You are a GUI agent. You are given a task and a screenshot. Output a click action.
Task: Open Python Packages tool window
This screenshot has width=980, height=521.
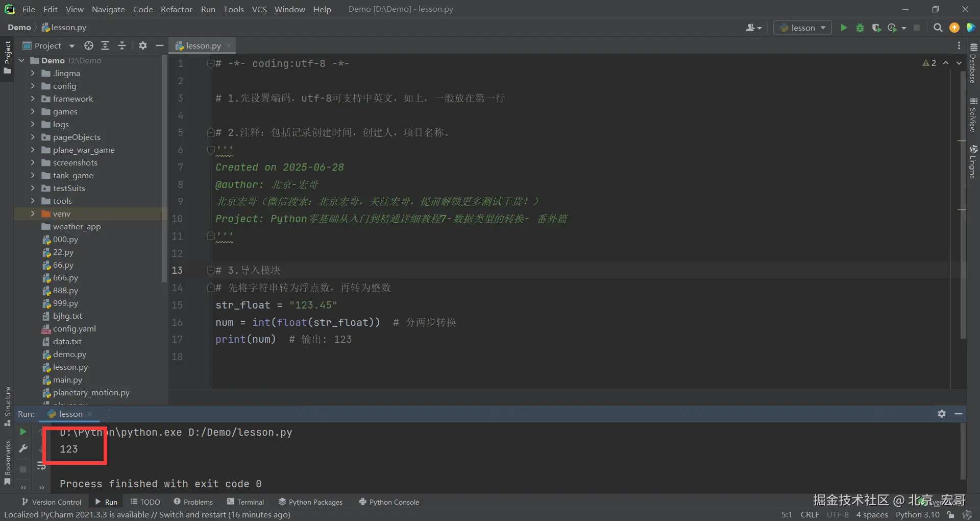click(310, 502)
